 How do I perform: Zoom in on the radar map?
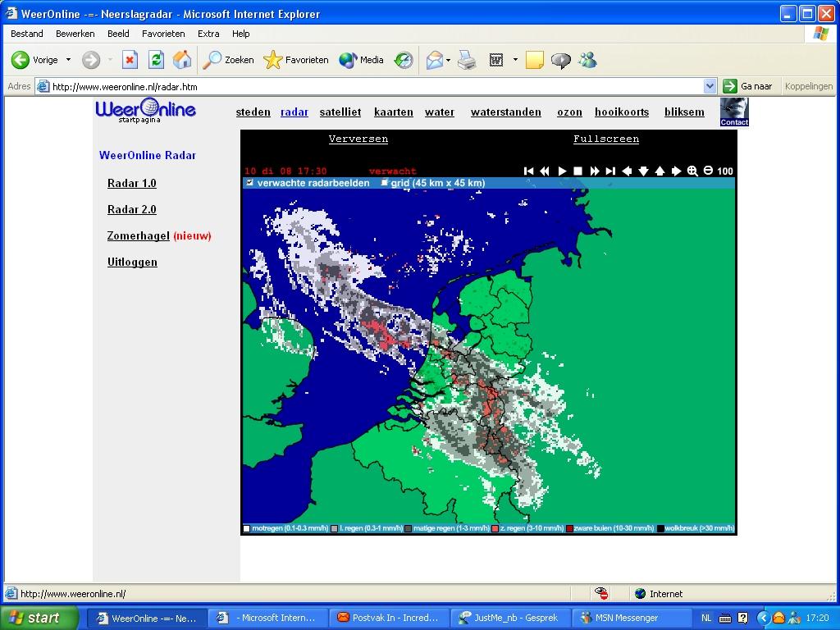pos(692,171)
